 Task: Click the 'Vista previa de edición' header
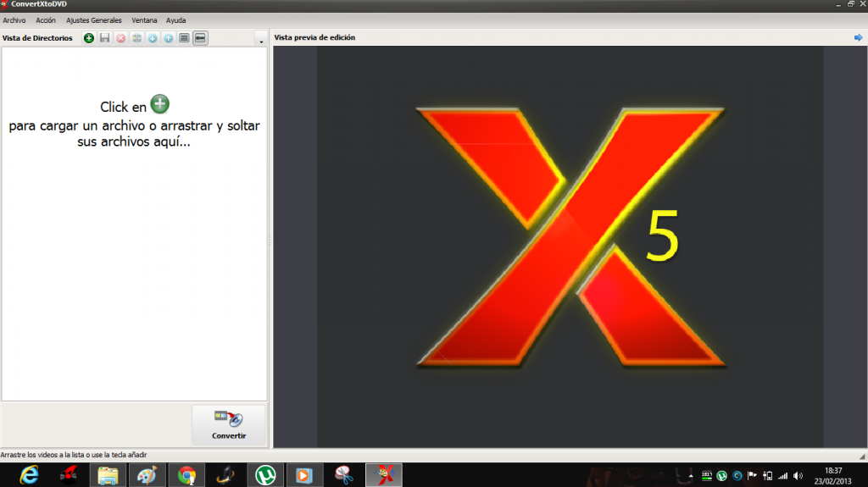(x=315, y=37)
